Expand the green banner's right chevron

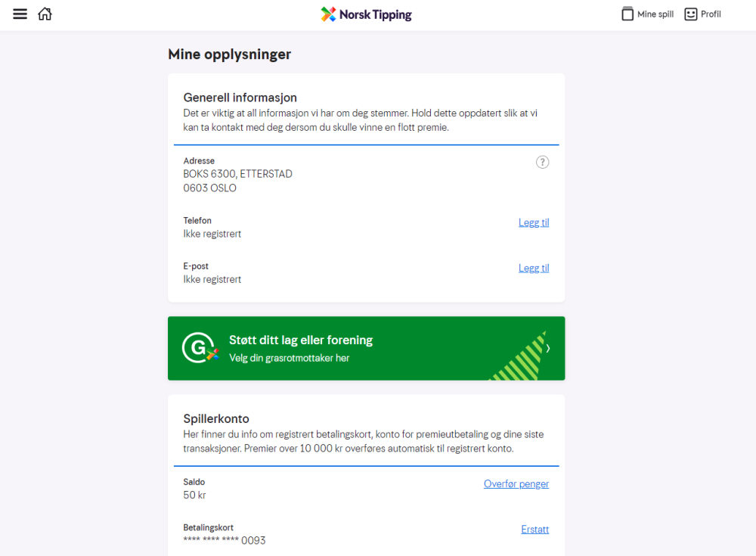click(548, 349)
